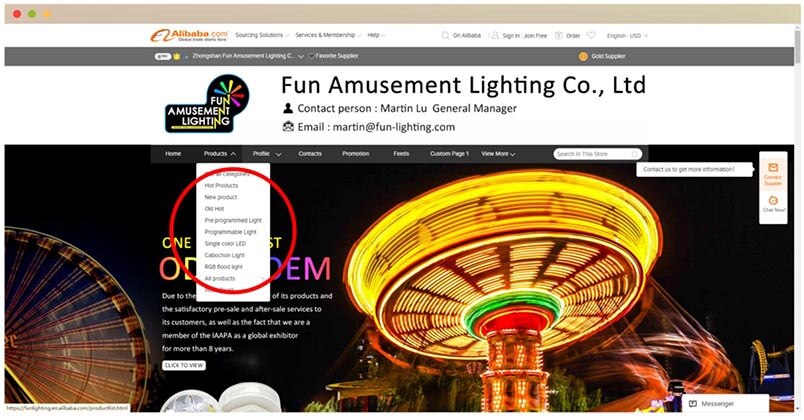
Task: Expand the Profile menu
Action: tap(267, 154)
